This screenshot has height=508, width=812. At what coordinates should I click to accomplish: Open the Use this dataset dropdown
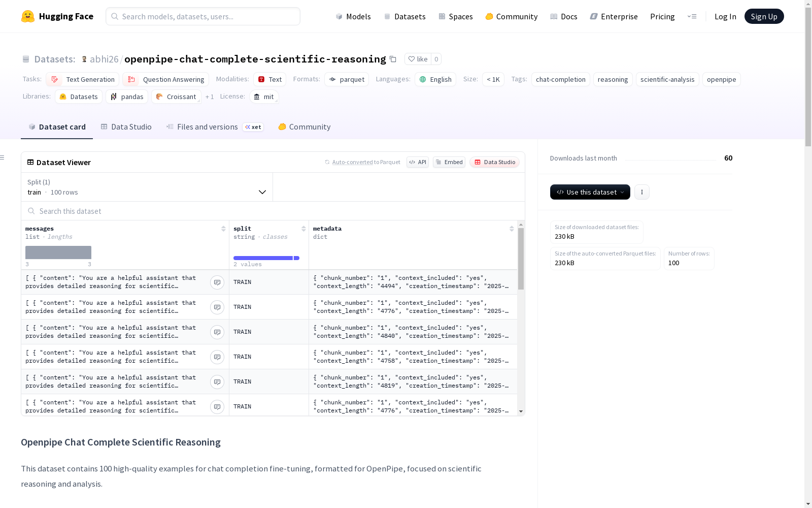click(590, 192)
